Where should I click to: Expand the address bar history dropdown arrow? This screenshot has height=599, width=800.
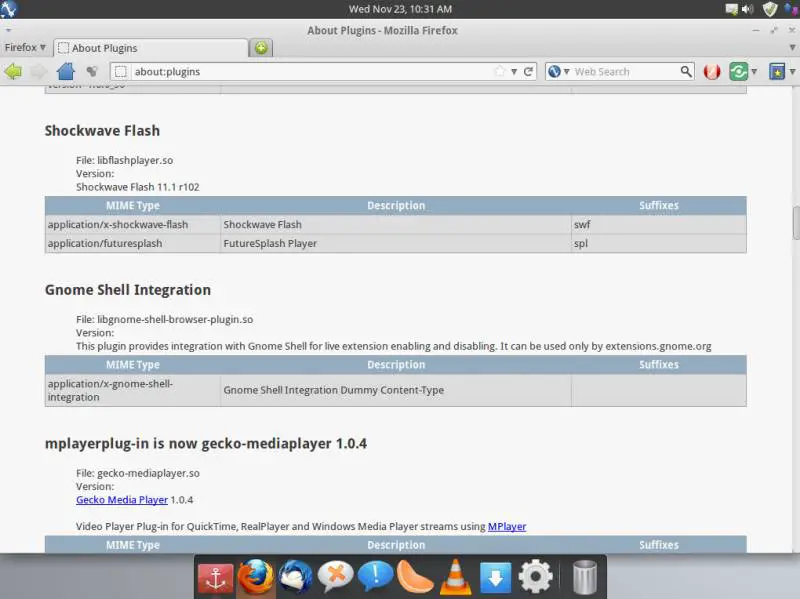(x=514, y=72)
